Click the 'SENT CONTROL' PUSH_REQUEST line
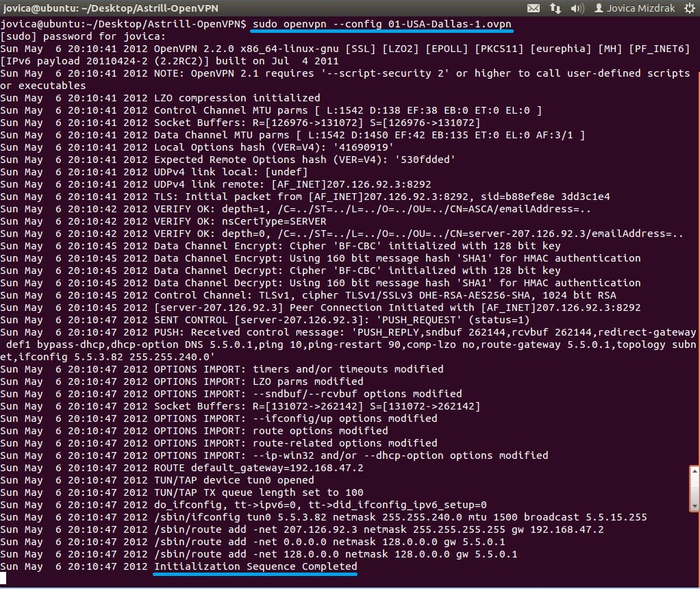Image resolution: width=700 pixels, height=589 pixels. pyautogui.click(x=265, y=320)
